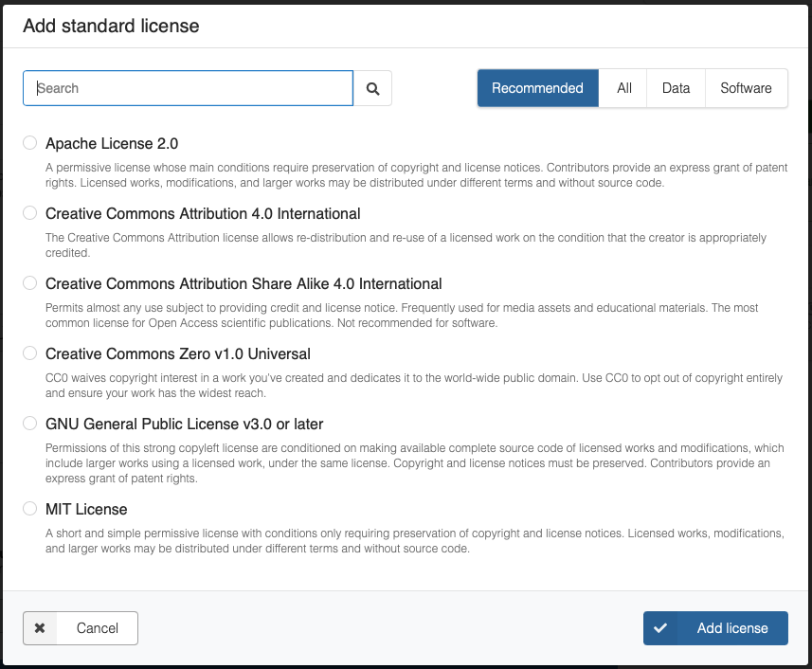Filter licenses by Software tab

click(x=746, y=88)
